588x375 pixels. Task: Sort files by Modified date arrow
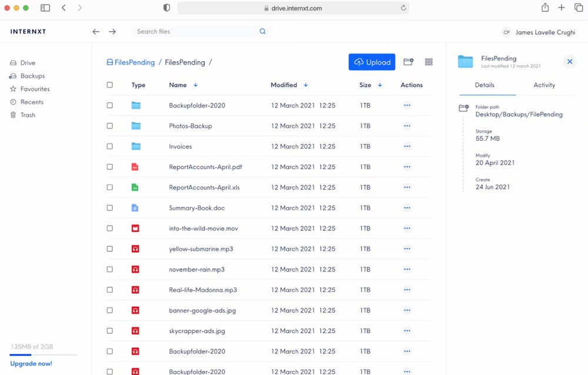(x=306, y=85)
